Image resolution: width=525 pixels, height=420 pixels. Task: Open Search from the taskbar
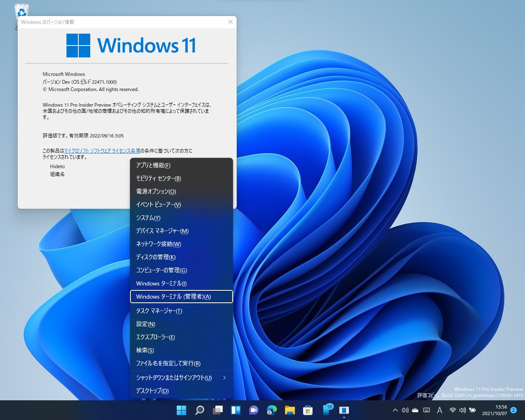200,410
